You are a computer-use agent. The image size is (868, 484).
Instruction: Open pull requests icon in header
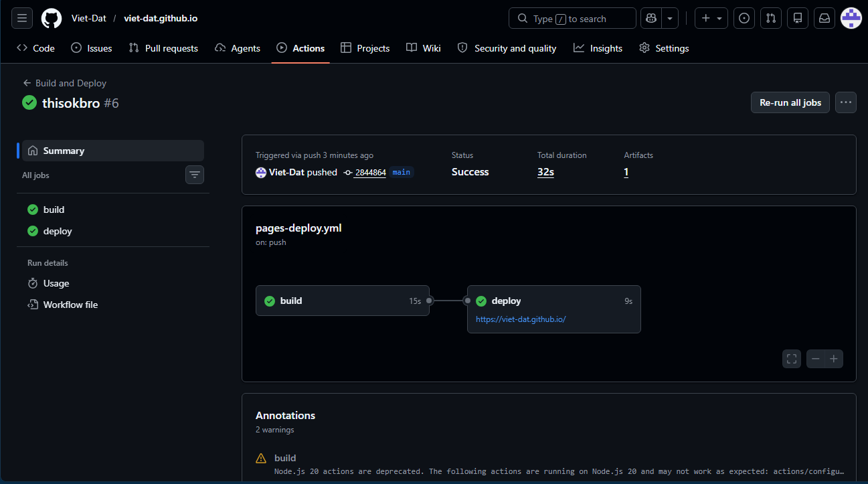tap(771, 18)
